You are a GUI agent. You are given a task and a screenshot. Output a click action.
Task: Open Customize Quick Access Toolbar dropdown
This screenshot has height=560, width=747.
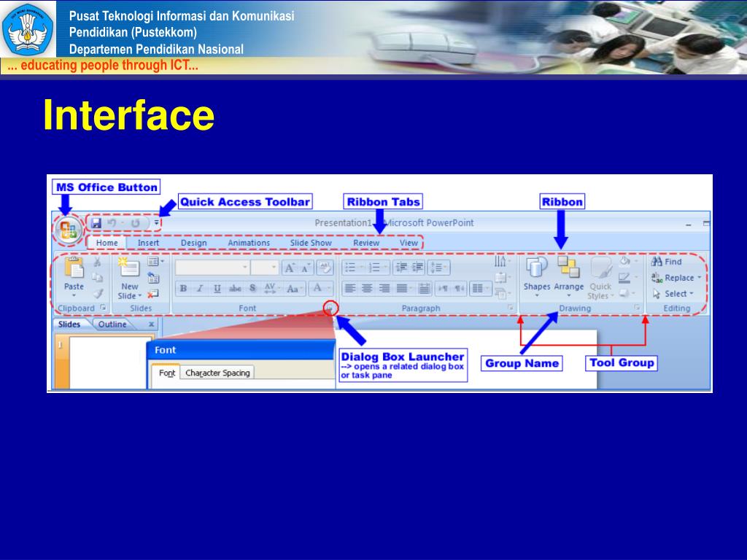pyautogui.click(x=156, y=223)
